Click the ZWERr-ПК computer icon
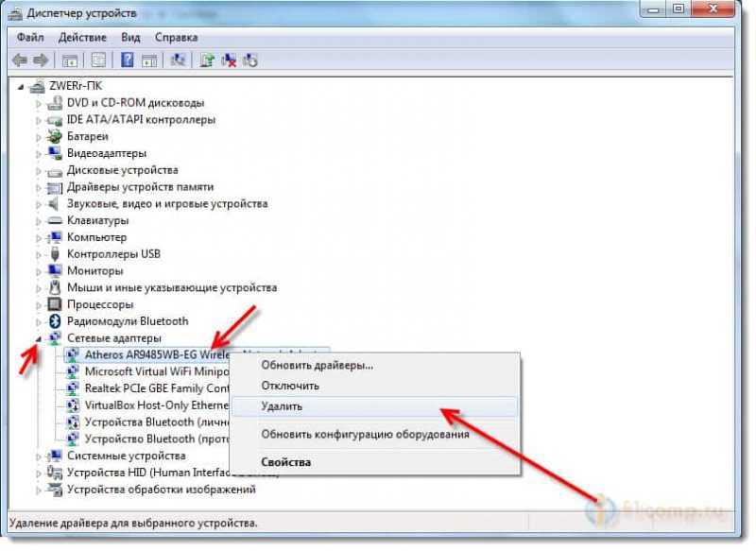The image size is (756, 551). pyautogui.click(x=38, y=86)
